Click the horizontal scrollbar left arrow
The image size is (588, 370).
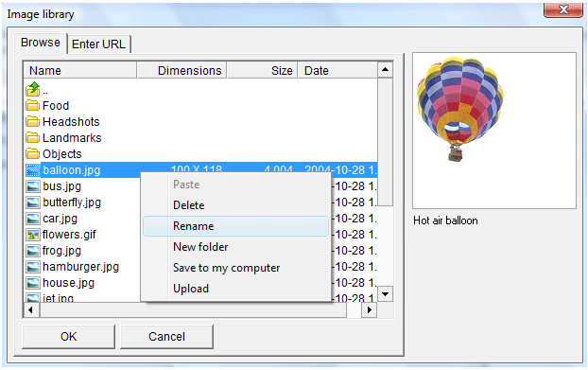point(31,310)
